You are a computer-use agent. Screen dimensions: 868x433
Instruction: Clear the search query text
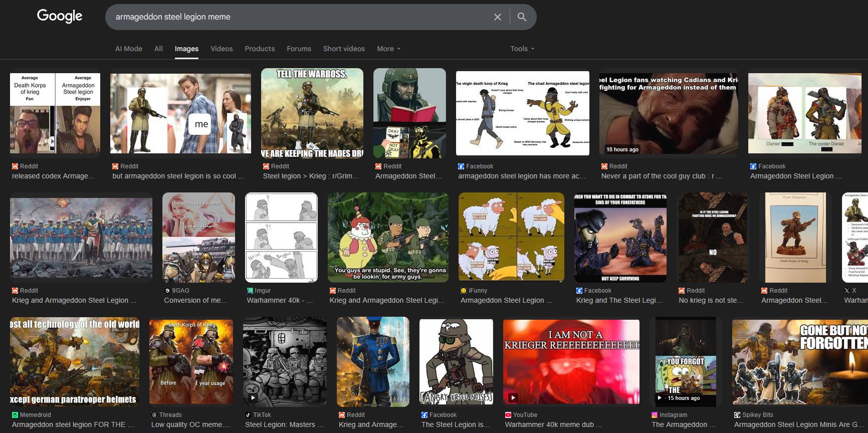pos(498,17)
